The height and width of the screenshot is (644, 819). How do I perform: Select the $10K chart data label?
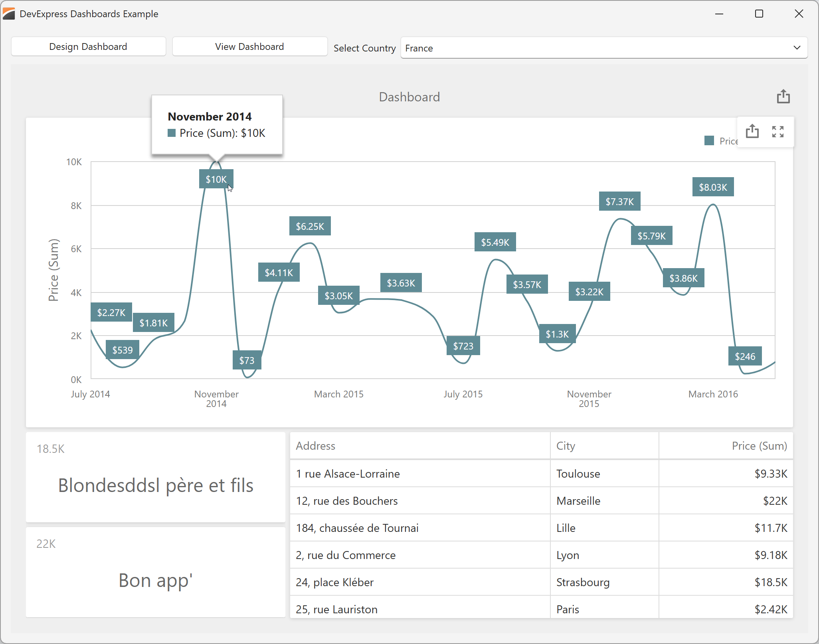(x=216, y=179)
